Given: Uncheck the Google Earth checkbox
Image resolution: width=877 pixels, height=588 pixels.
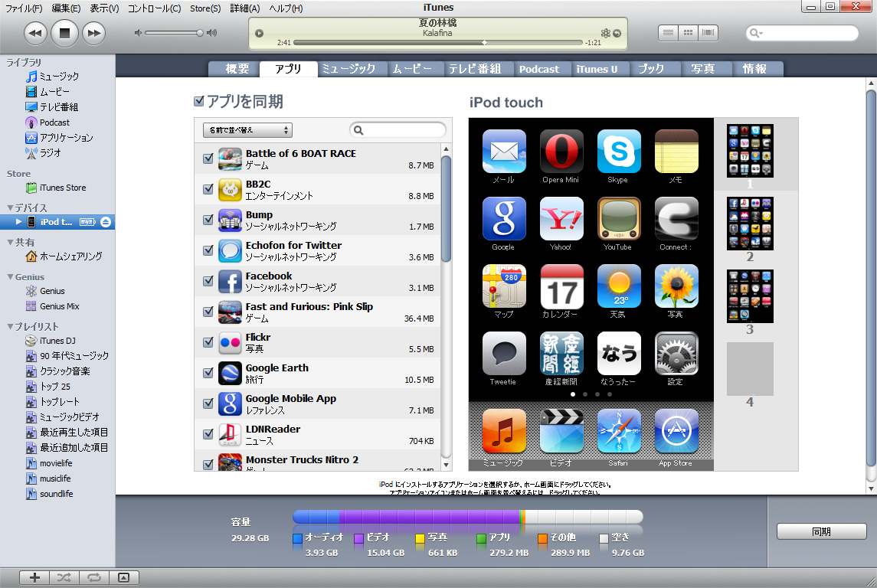Looking at the screenshot, I should click(x=208, y=373).
